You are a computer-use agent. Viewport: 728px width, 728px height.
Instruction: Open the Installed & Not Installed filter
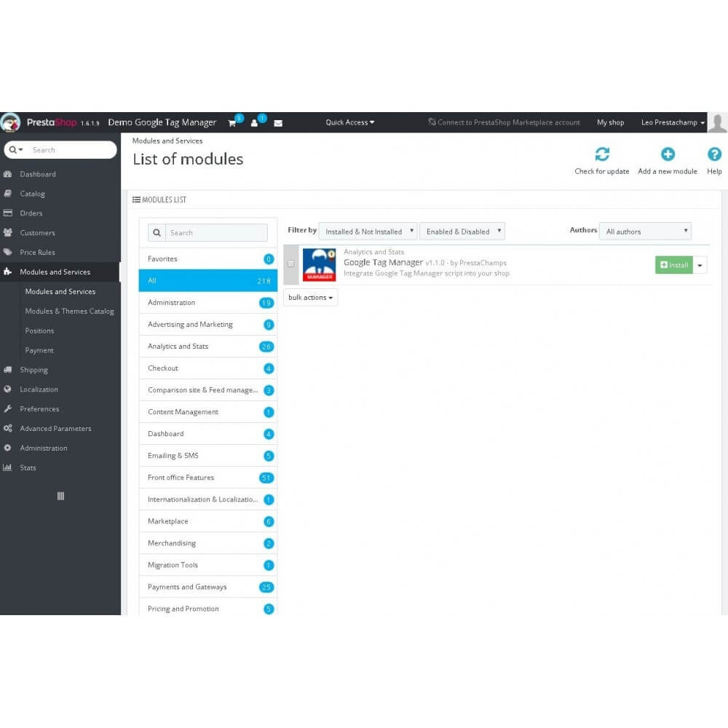click(368, 232)
